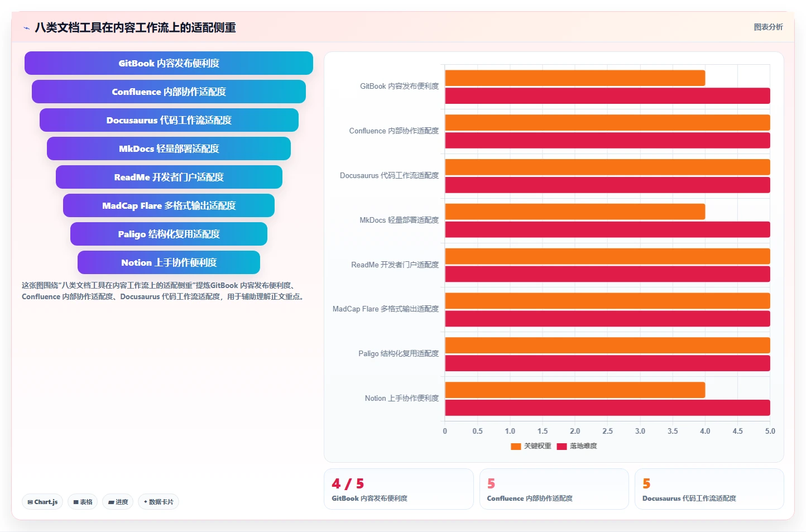Click the 4.5 tick on the x-axis

737,432
